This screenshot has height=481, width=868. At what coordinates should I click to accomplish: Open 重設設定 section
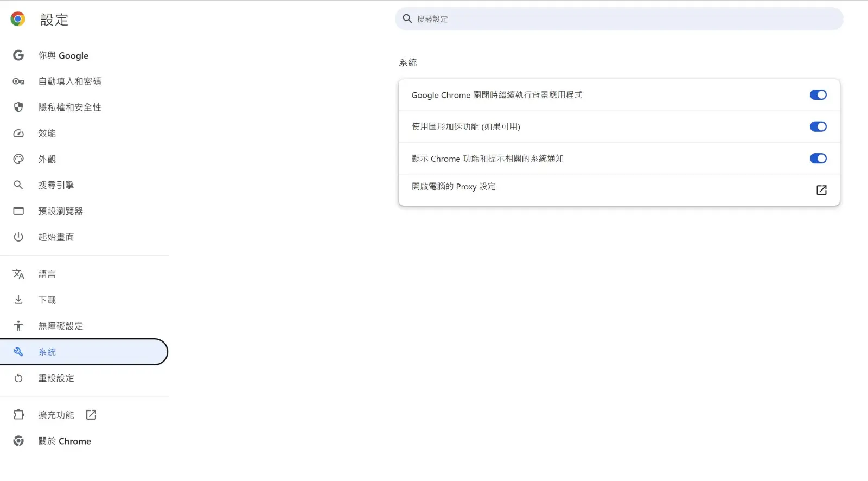[84, 378]
